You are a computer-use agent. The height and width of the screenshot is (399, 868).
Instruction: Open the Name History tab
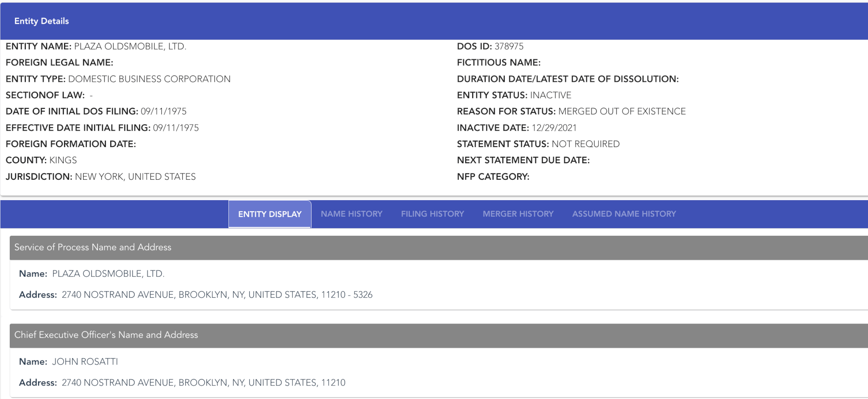coord(351,214)
